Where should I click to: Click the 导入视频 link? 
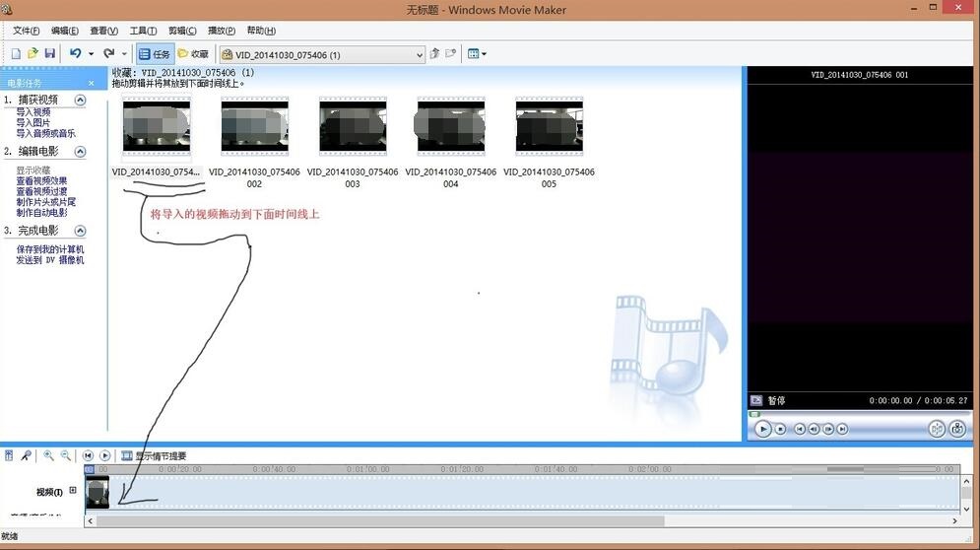point(33,112)
